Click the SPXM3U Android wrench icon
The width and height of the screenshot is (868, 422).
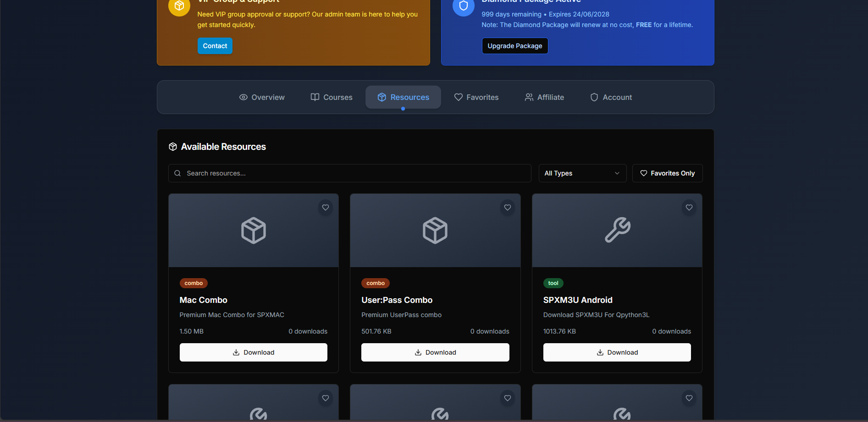[x=617, y=230]
